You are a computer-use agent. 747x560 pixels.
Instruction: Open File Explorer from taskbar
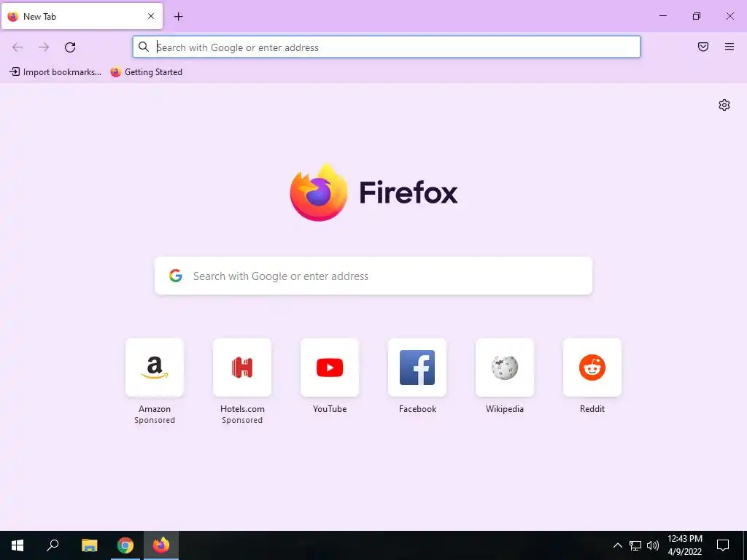[89, 545]
